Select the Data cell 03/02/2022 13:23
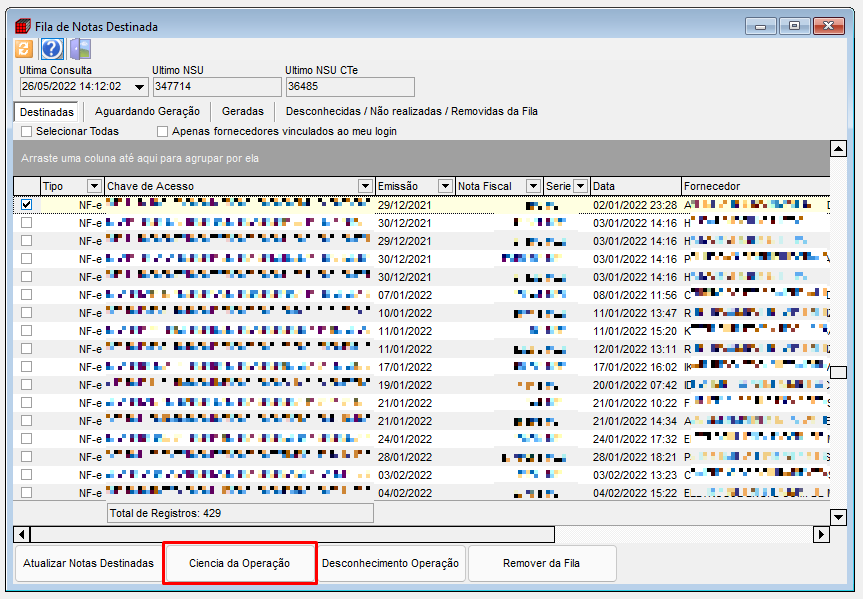Screen dimensions: 863x599 pos(635,475)
